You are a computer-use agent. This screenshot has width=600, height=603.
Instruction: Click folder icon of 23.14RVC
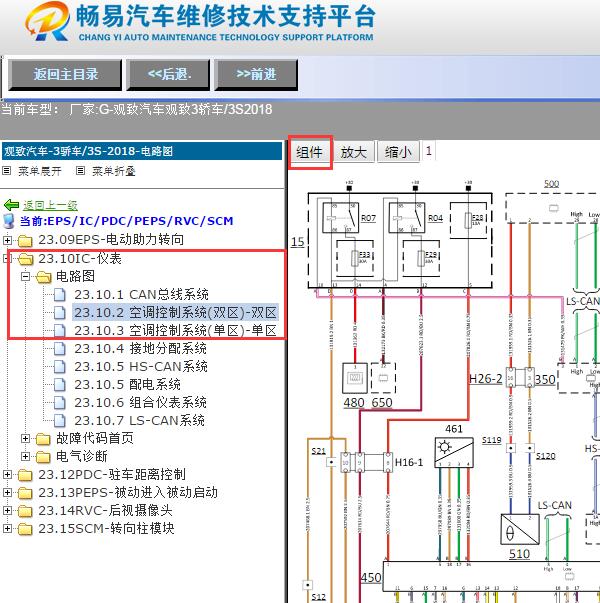pyautogui.click(x=25, y=511)
